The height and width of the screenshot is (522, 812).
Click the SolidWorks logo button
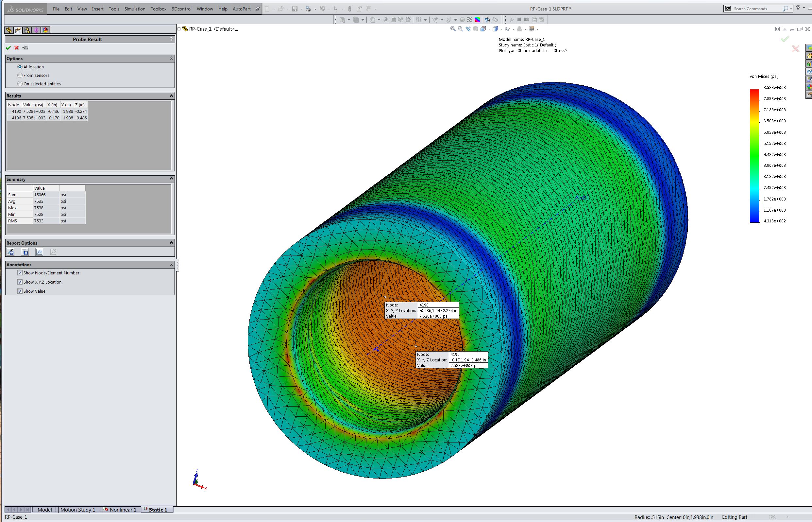coord(26,9)
